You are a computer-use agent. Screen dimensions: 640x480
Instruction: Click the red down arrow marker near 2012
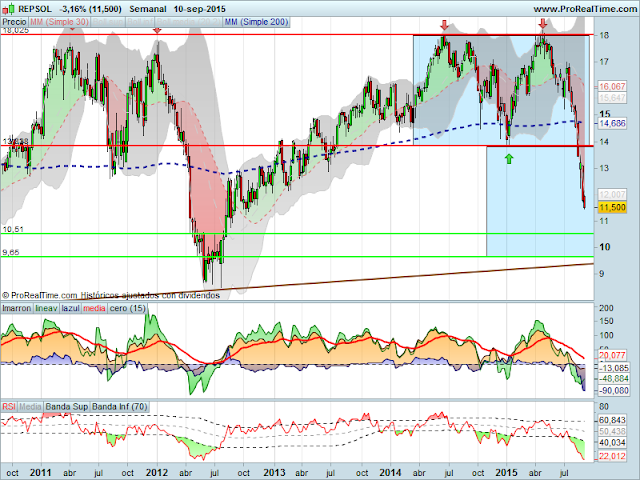(157, 30)
